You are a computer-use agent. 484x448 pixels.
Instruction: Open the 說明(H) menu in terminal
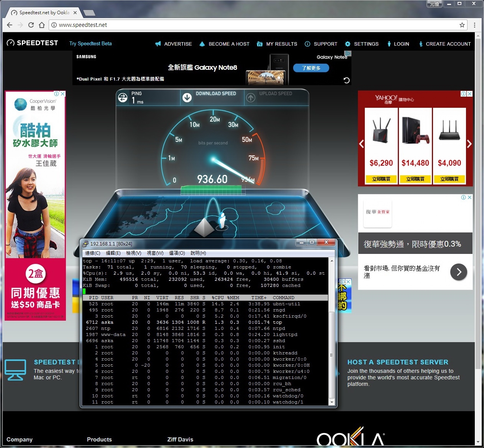(198, 253)
